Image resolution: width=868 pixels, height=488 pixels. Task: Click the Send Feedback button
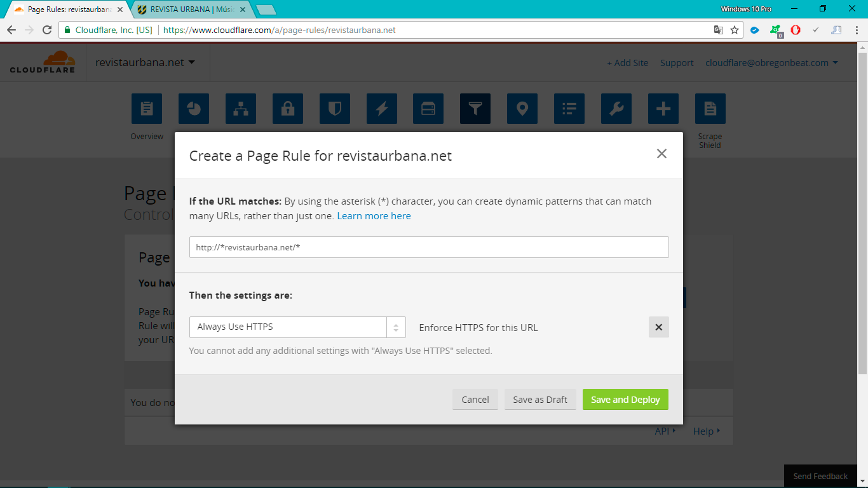point(820,476)
